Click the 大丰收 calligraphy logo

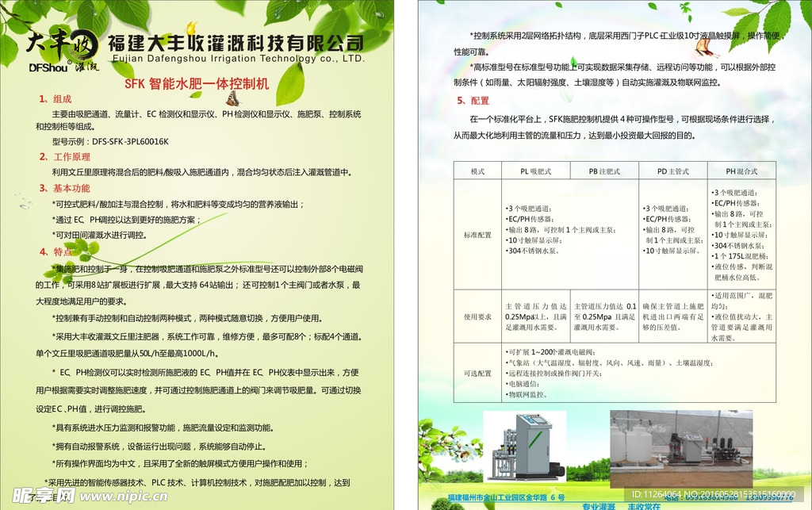click(x=62, y=44)
